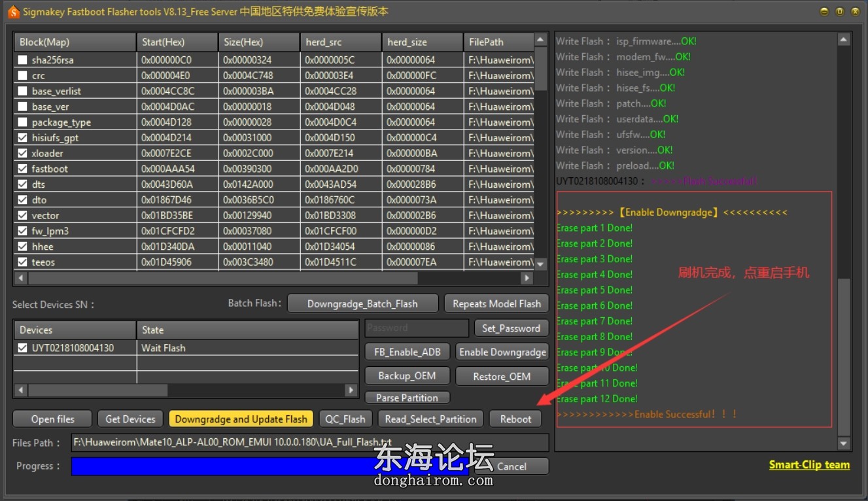Select the hhee partition name
This screenshot has height=501, width=868.
[x=43, y=247]
